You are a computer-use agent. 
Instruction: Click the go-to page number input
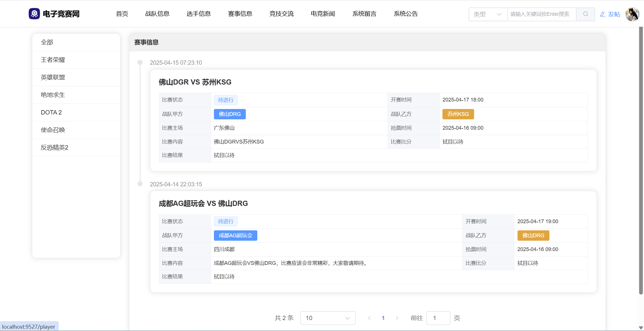(438, 318)
